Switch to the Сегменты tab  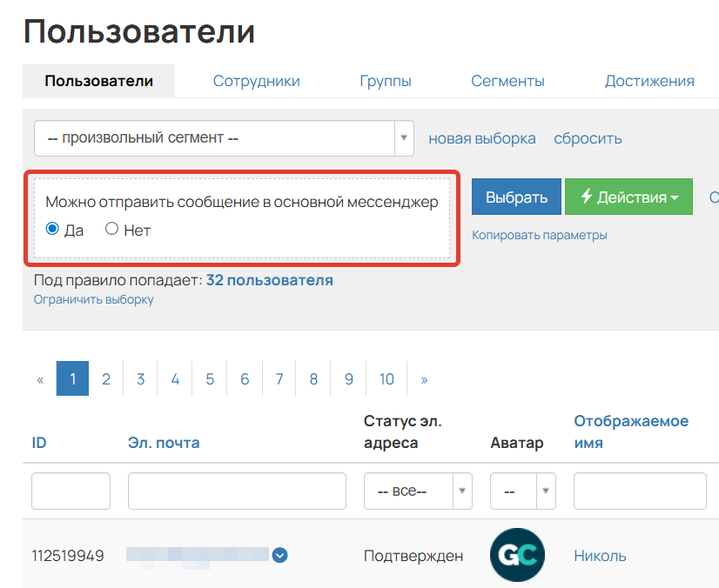pyautogui.click(x=507, y=79)
